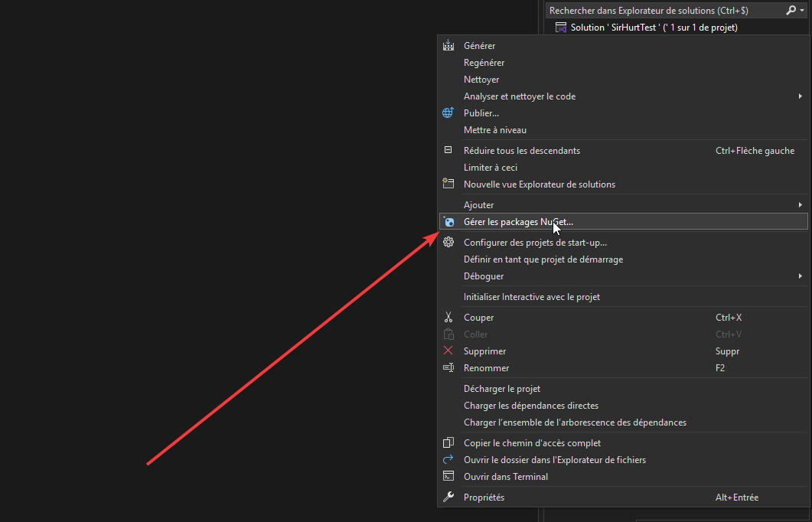Choose Décharger le projet

pos(501,389)
